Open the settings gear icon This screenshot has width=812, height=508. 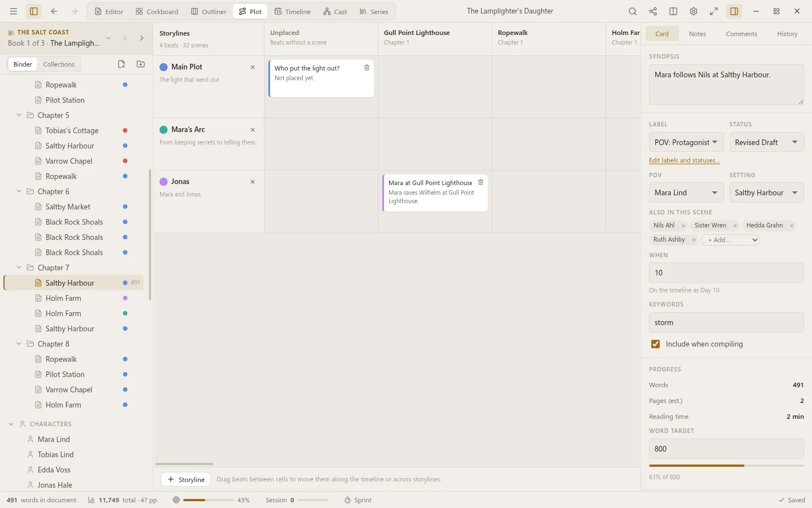click(x=694, y=11)
